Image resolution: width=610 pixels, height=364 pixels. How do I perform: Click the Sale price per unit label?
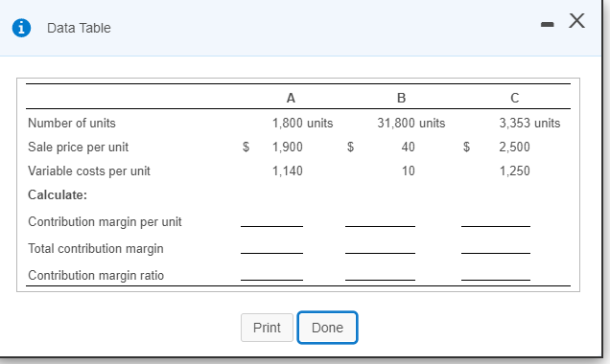tap(79, 148)
